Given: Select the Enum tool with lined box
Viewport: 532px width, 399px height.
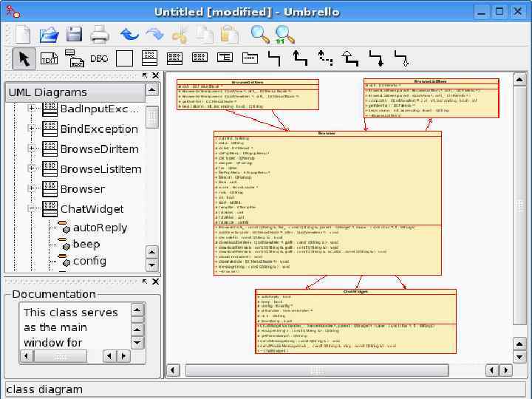Looking at the screenshot, I should [x=225, y=57].
